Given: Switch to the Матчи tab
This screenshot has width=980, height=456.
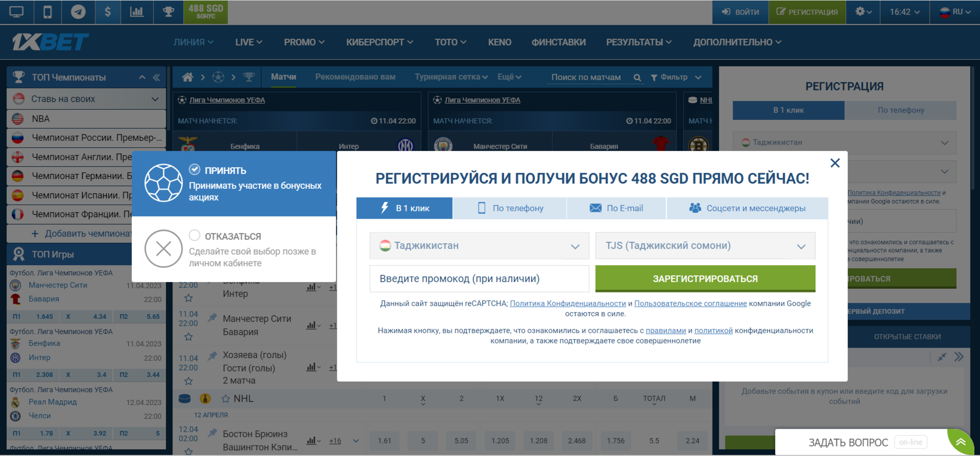Looking at the screenshot, I should pos(284,77).
